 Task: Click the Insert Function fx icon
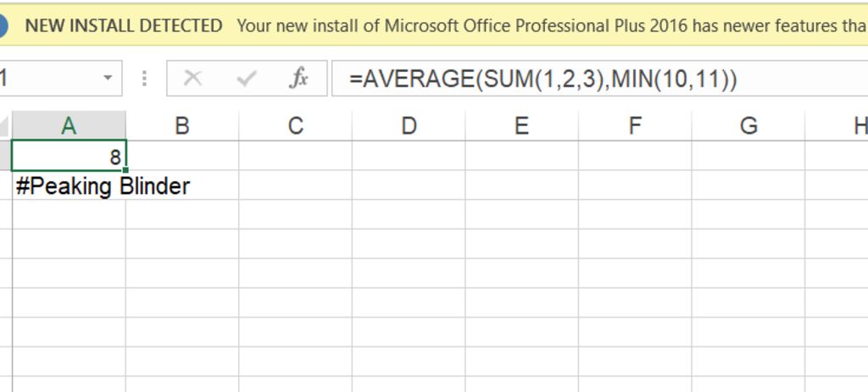coord(298,79)
